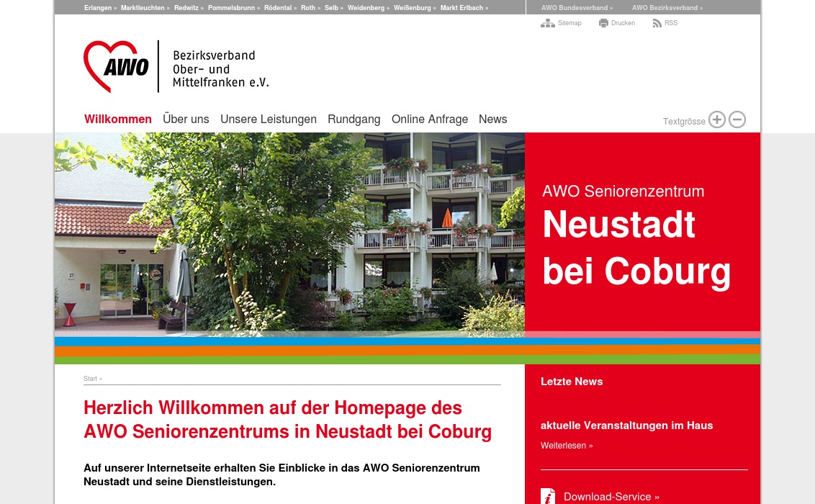
Task: Open 'AWO Bezirksverband »' in top bar
Action: pyautogui.click(x=667, y=8)
